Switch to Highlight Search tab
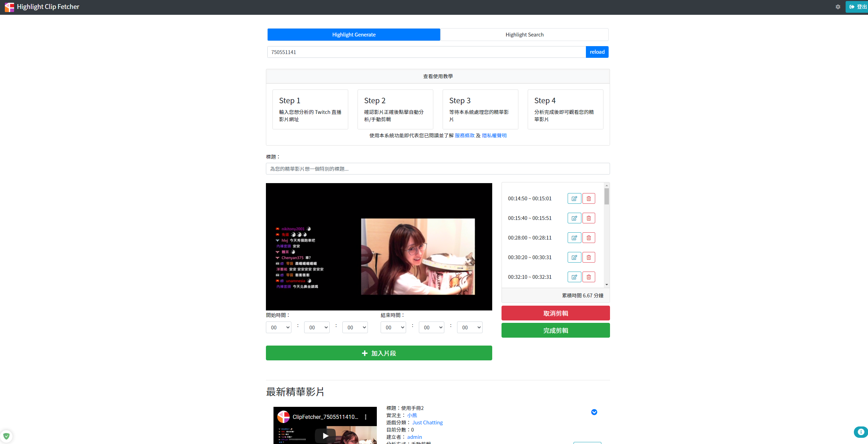Viewport: 868px width, 444px height. (x=524, y=35)
